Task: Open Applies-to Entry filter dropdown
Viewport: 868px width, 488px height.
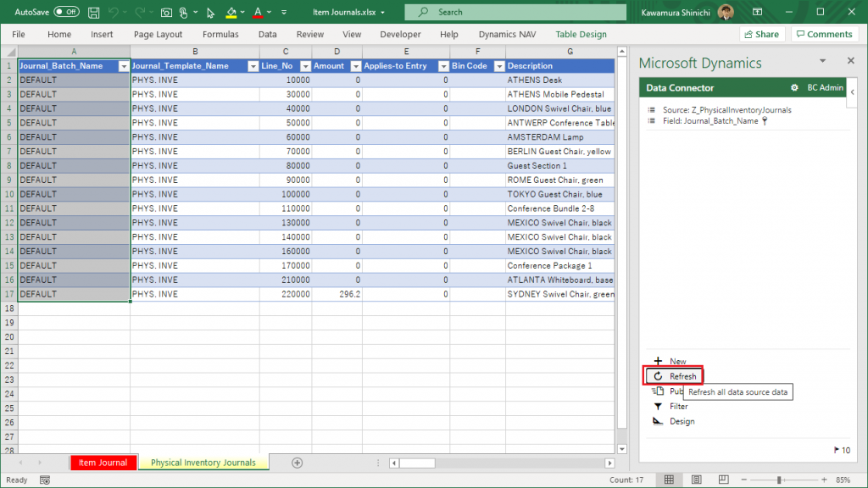Action: click(x=443, y=66)
